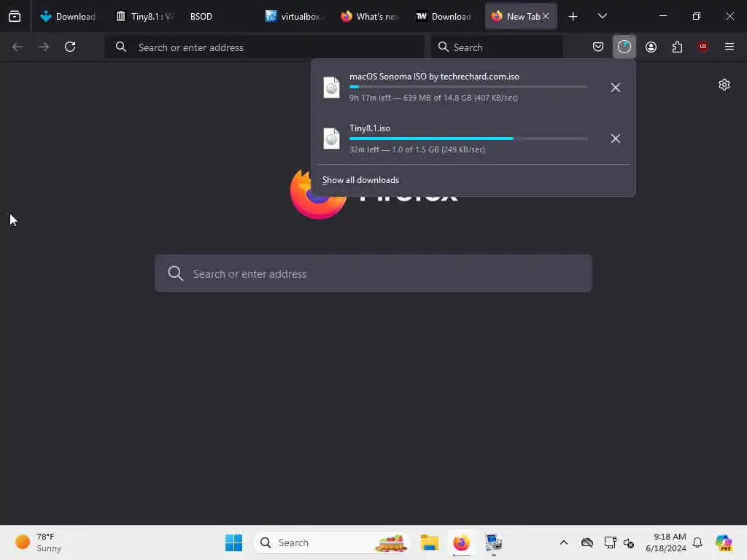This screenshot has width=747, height=560.
Task: Switch to the What's new tab
Action: tap(369, 16)
